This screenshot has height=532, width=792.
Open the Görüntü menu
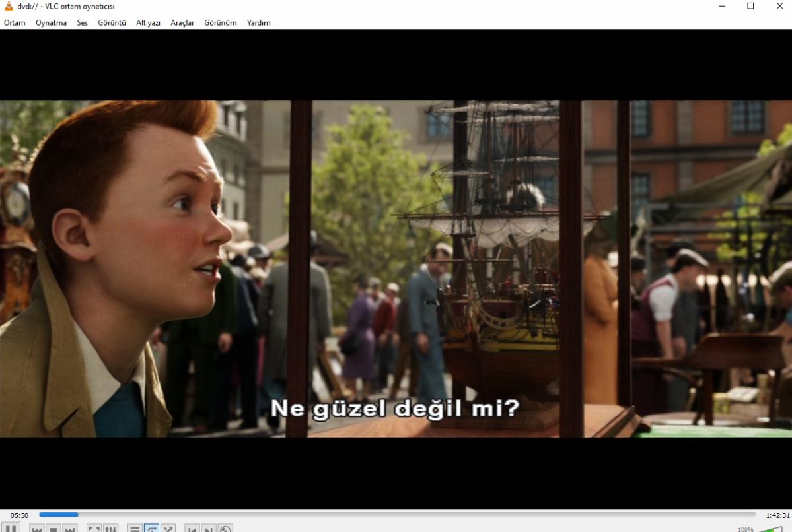pyautogui.click(x=112, y=22)
